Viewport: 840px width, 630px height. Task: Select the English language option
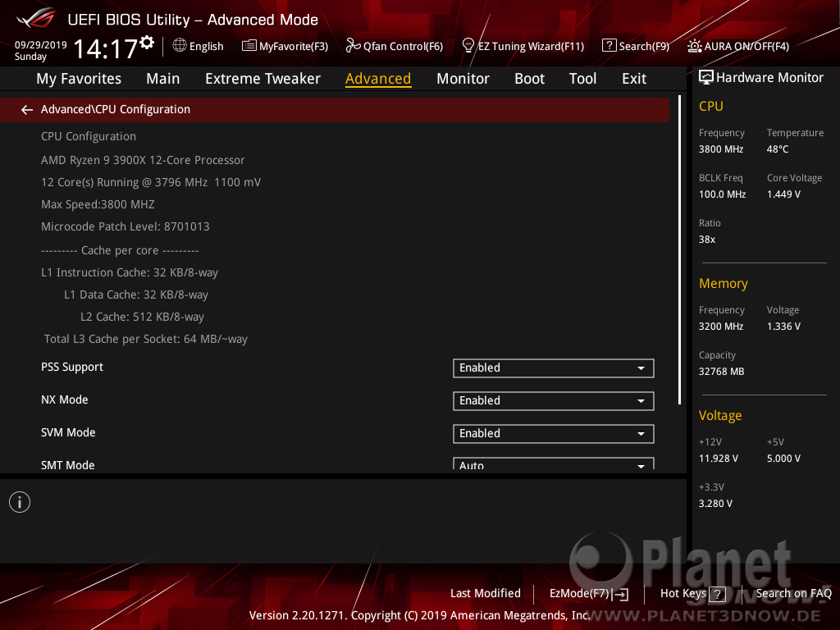click(x=206, y=47)
